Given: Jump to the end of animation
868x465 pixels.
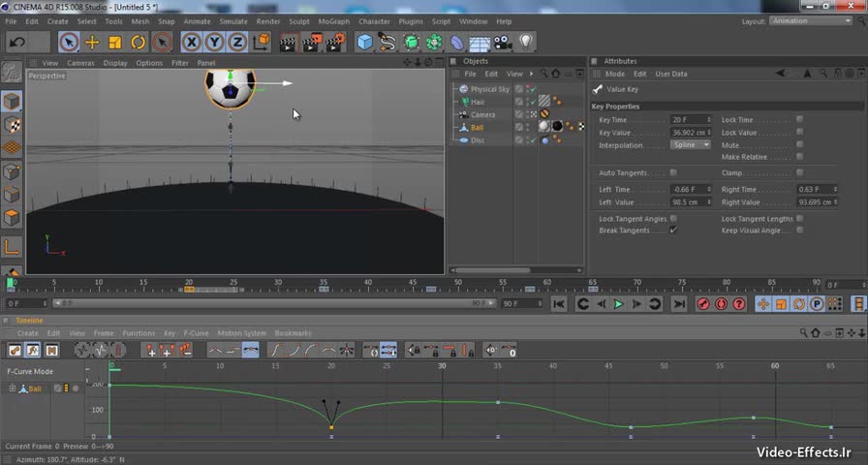Looking at the screenshot, I should pyautogui.click(x=679, y=304).
